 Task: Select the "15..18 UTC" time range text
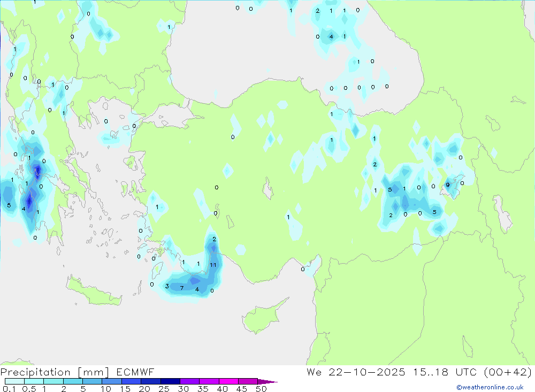pos(445,372)
